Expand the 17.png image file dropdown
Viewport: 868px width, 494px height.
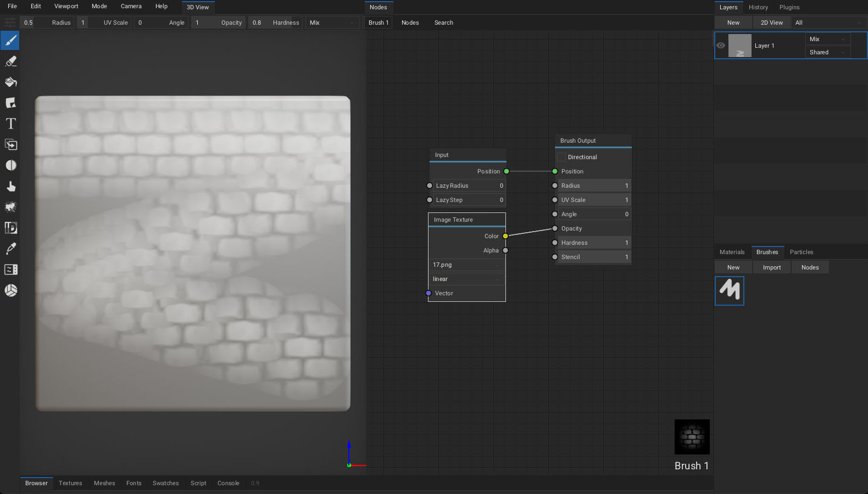point(466,265)
